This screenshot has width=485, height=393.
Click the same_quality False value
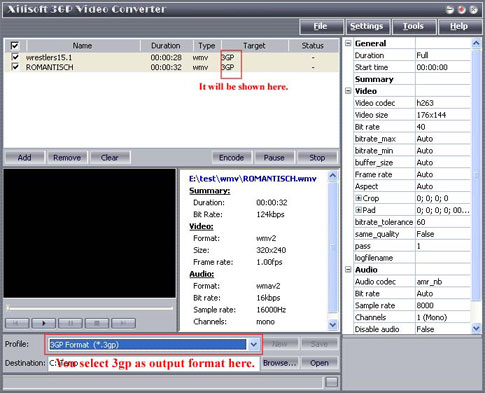pos(443,234)
